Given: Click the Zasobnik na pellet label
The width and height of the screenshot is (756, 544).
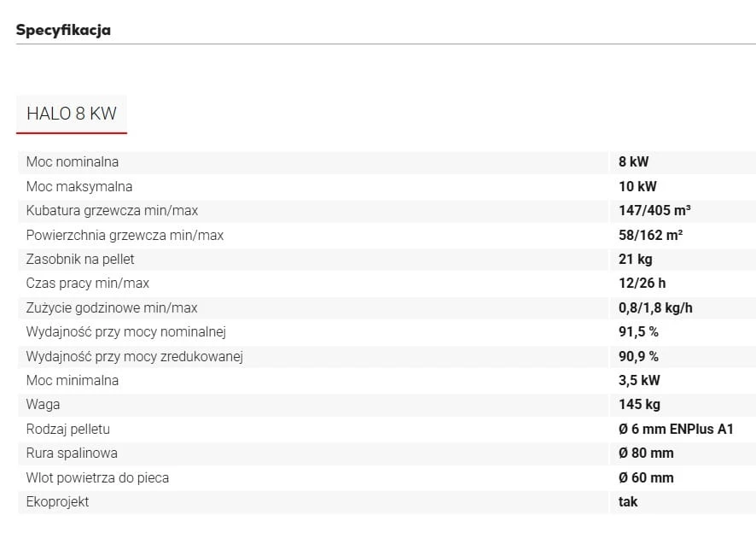Looking at the screenshot, I should [80, 260].
